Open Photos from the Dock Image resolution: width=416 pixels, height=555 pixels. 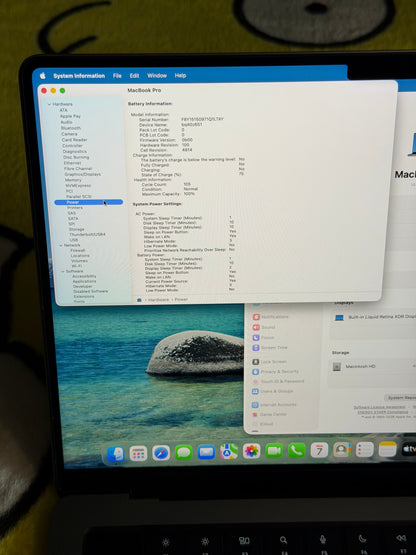(252, 451)
